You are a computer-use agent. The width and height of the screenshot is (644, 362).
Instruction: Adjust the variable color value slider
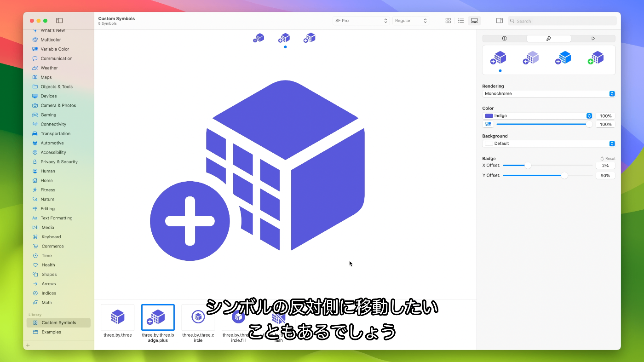coord(544,124)
